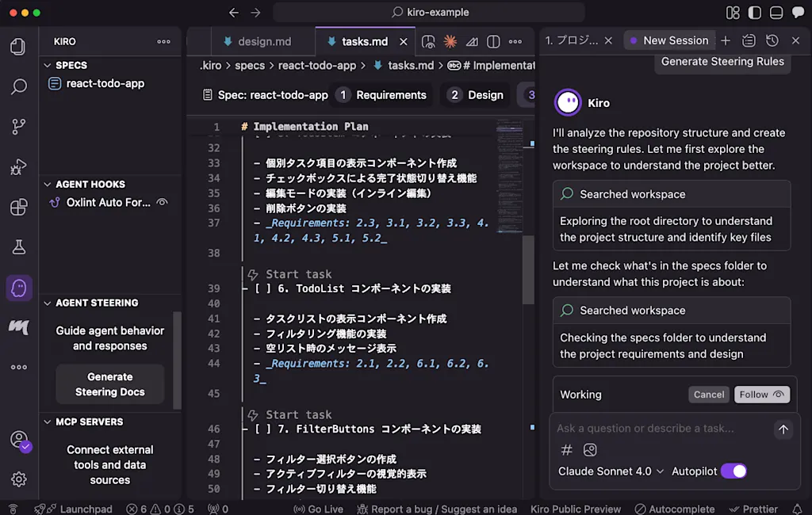This screenshot has height=515, width=812.
Task: Switch to the New Session chat tab
Action: coord(668,40)
